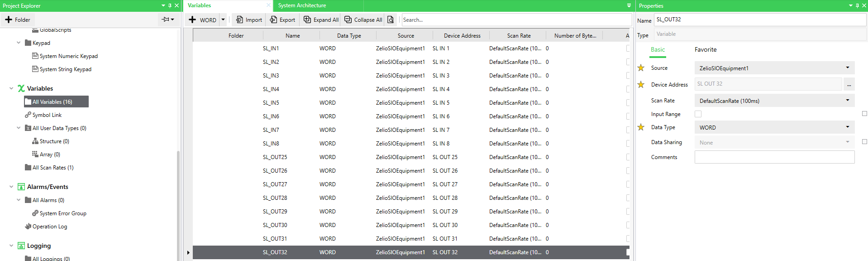This screenshot has width=868, height=261.
Task: Switch to the Basic properties tab
Action: 658,50
